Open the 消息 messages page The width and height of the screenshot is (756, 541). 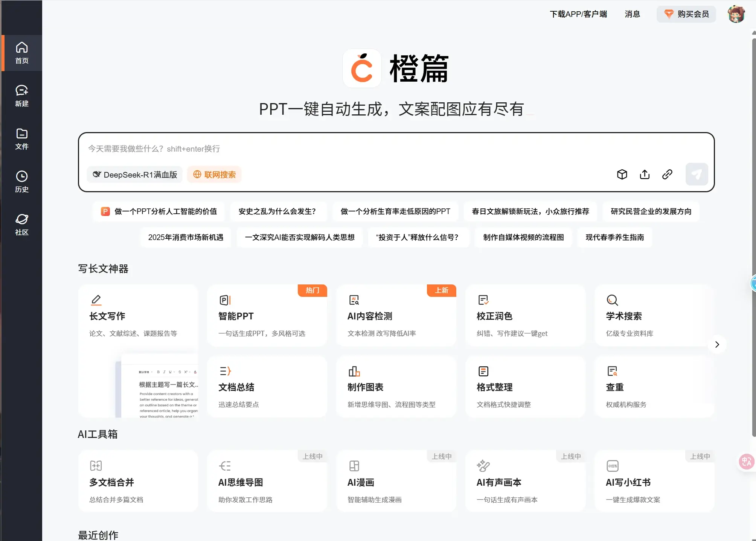point(633,14)
